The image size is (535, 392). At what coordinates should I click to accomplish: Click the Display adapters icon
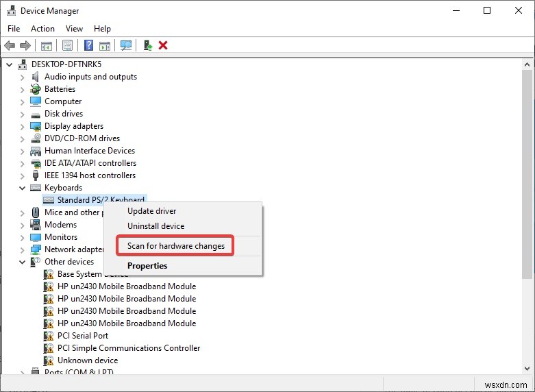coord(36,126)
